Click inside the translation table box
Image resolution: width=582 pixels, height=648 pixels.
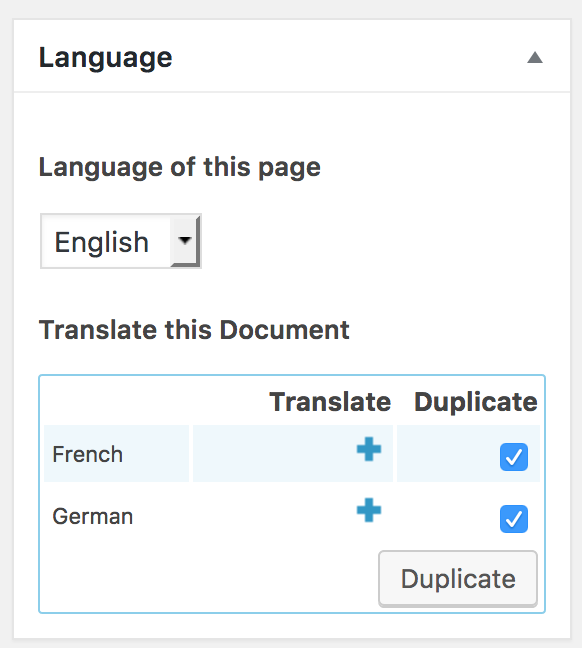tap(292, 494)
